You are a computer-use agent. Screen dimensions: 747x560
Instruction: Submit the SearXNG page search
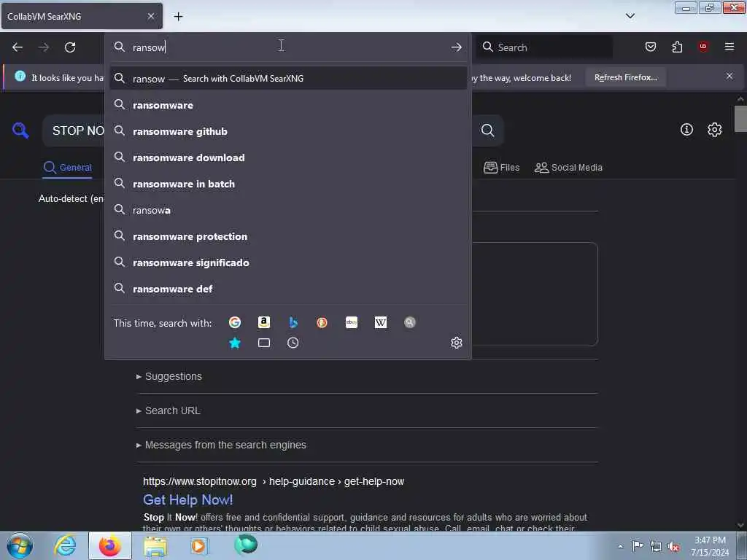click(x=487, y=130)
